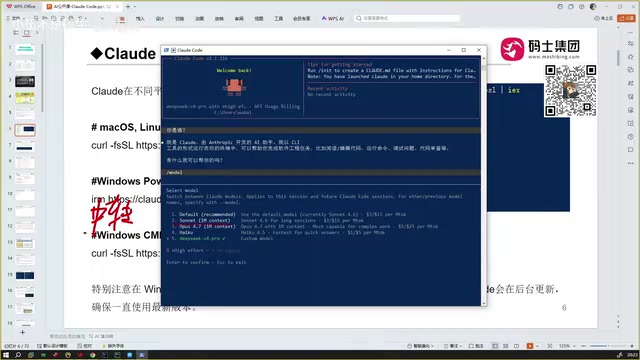
Task: Click the ribbon search input field
Action: (407, 18)
